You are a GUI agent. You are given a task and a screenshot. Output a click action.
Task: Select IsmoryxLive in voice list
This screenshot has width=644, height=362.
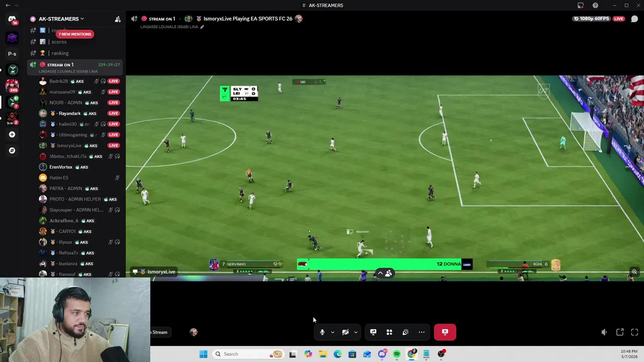click(x=79, y=145)
